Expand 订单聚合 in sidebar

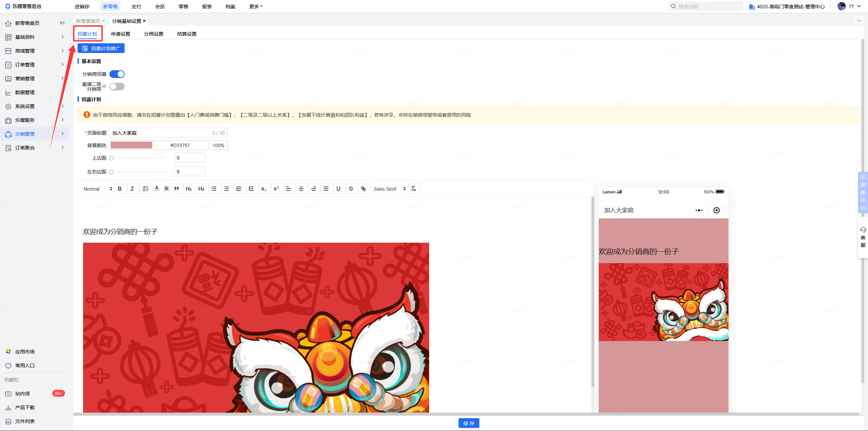click(x=35, y=148)
